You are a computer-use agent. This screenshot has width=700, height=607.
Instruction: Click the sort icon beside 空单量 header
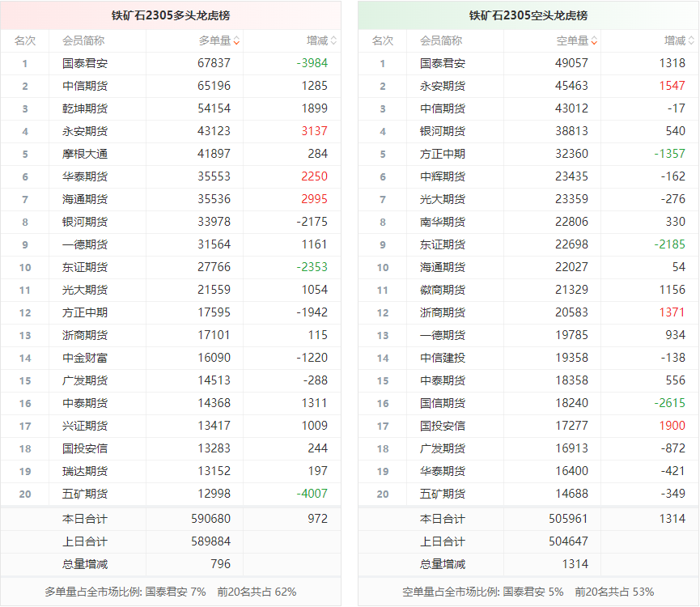tap(594, 40)
